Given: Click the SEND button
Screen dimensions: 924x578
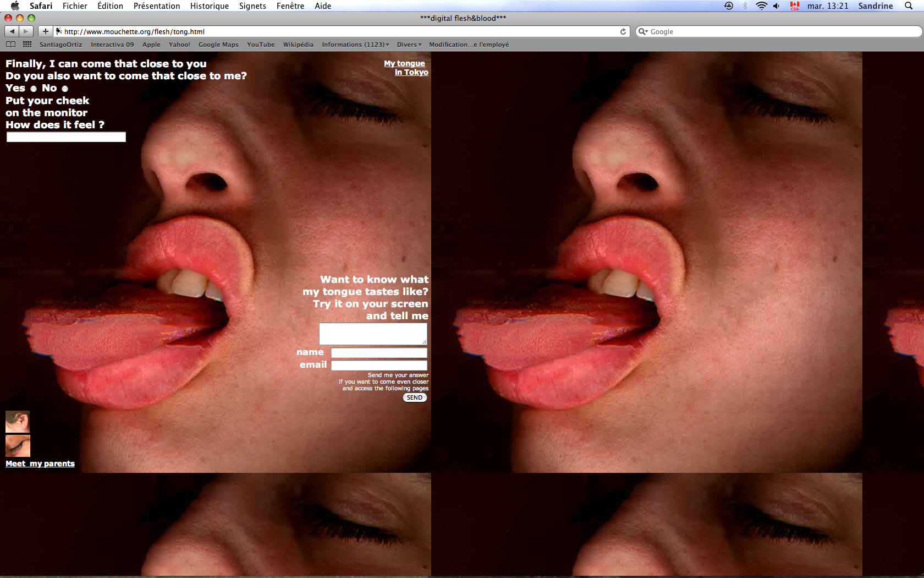Looking at the screenshot, I should click(415, 397).
